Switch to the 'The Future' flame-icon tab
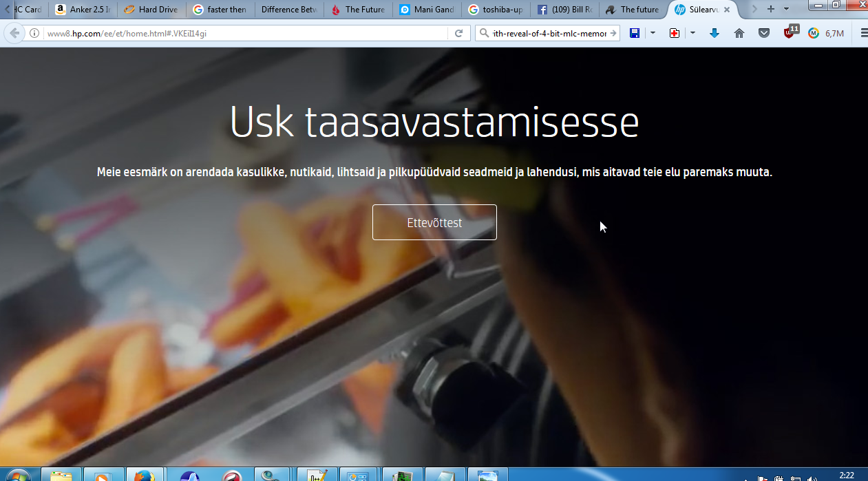Image resolution: width=868 pixels, height=481 pixels. coord(357,10)
